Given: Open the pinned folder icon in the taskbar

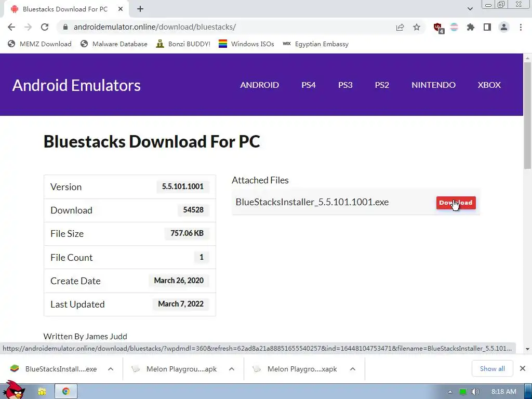Looking at the screenshot, I should pos(42,392).
